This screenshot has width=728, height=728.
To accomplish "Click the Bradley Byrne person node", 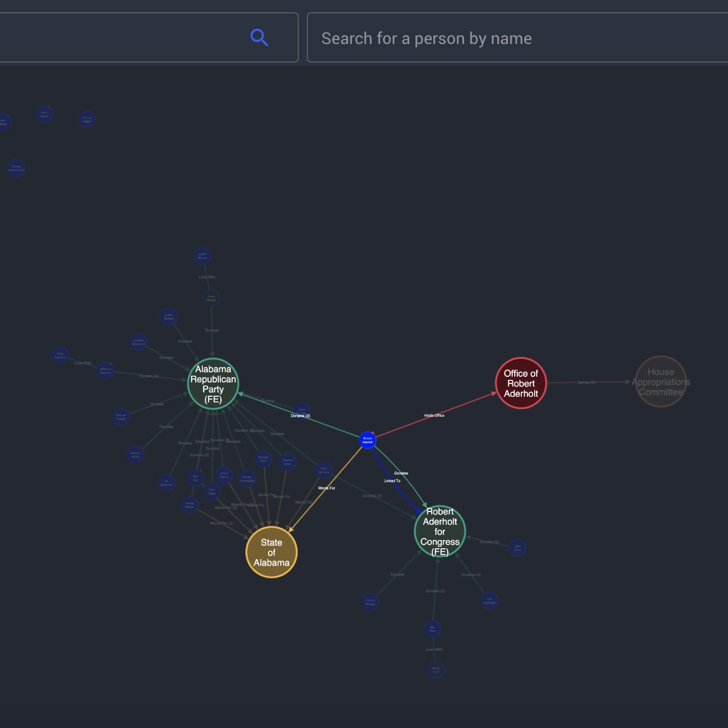I will [x=135, y=455].
